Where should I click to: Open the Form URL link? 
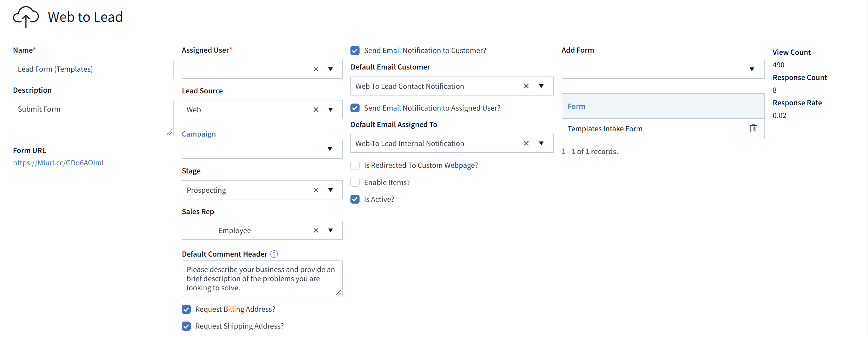click(x=58, y=163)
